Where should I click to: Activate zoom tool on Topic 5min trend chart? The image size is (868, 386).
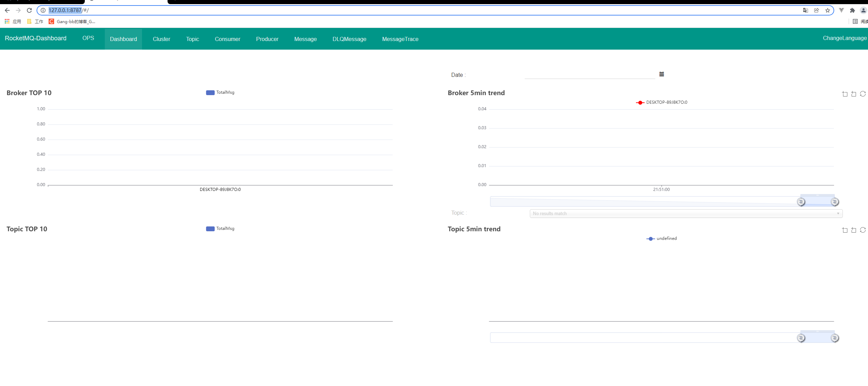point(845,230)
